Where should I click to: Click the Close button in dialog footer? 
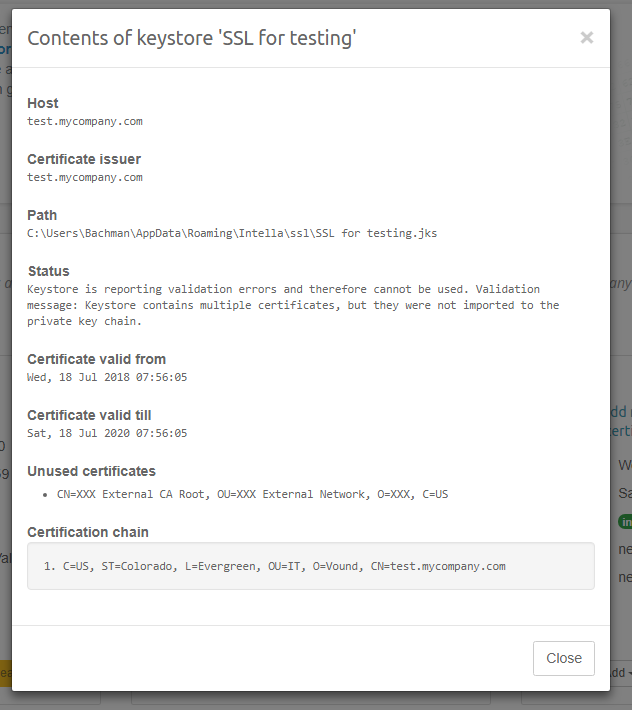(564, 658)
